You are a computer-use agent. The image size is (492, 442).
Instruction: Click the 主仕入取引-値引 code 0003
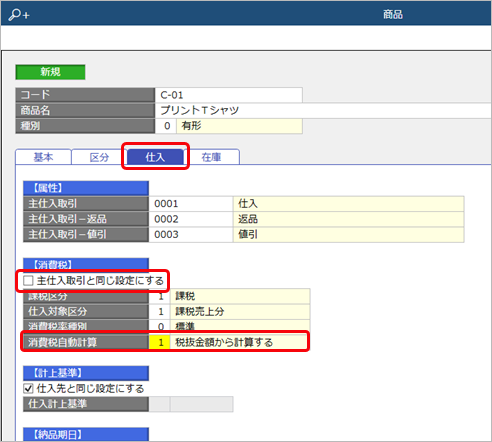(191, 234)
